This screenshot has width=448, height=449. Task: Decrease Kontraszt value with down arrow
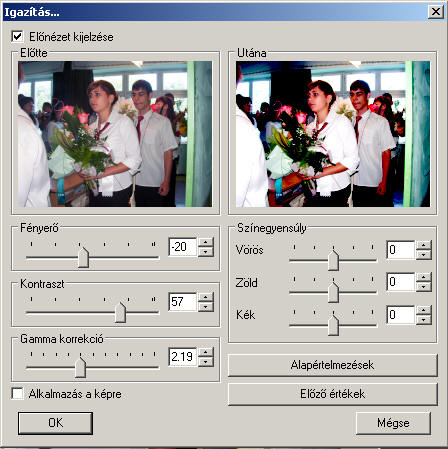click(206, 307)
